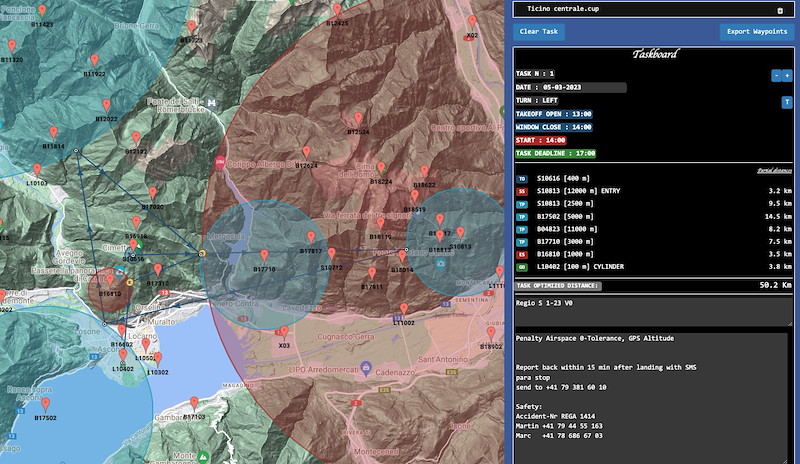800x464 pixels.
Task: Click the X02 waypoint pin on map
Action: click(x=472, y=22)
